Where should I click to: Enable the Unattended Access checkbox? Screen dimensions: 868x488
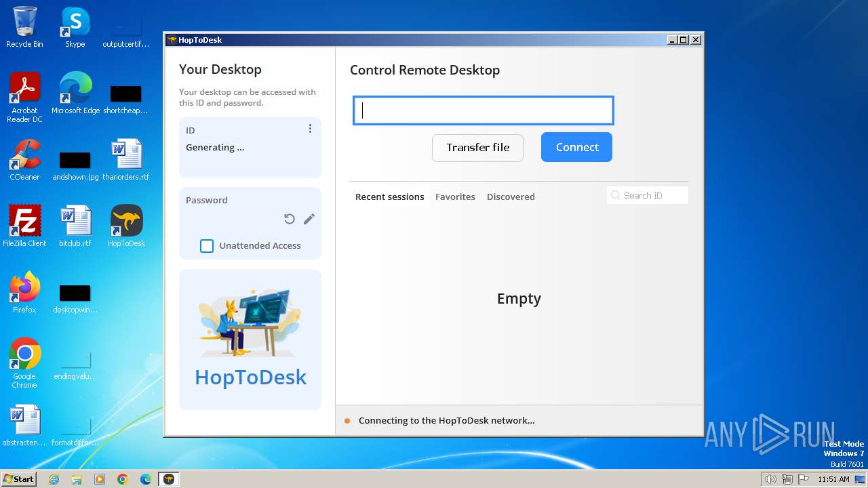[x=207, y=246]
